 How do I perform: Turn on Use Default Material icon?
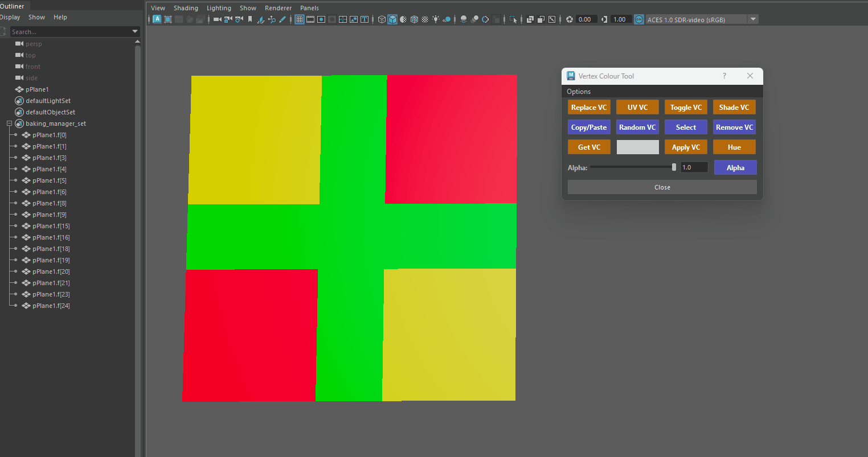[x=403, y=19]
